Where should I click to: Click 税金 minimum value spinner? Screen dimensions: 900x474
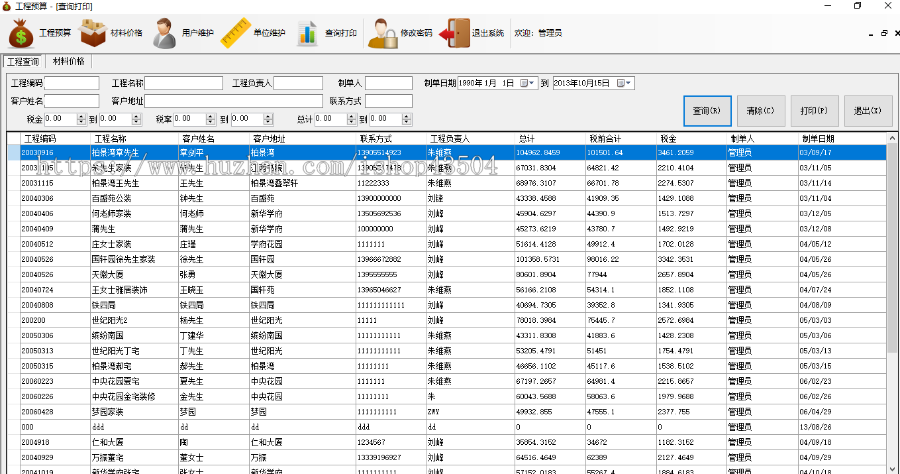[81, 119]
